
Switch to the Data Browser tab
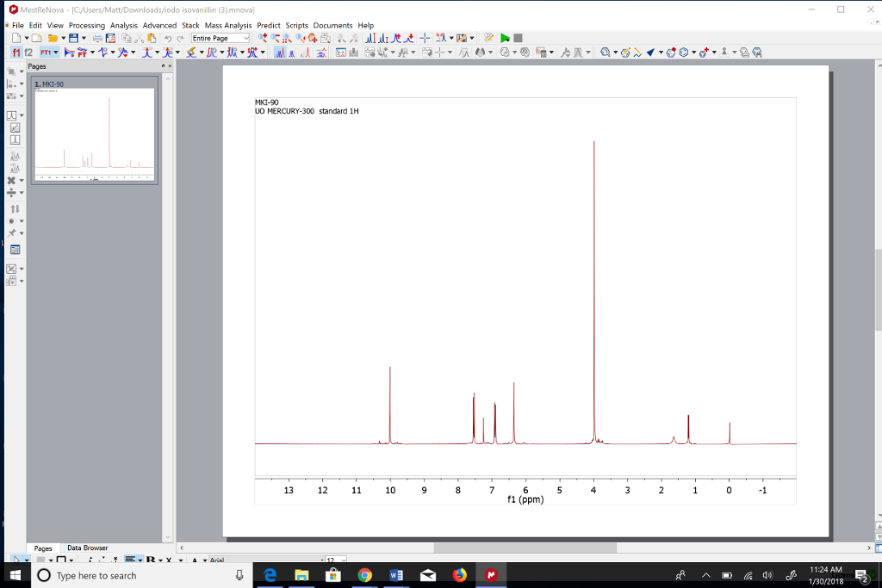coord(88,548)
